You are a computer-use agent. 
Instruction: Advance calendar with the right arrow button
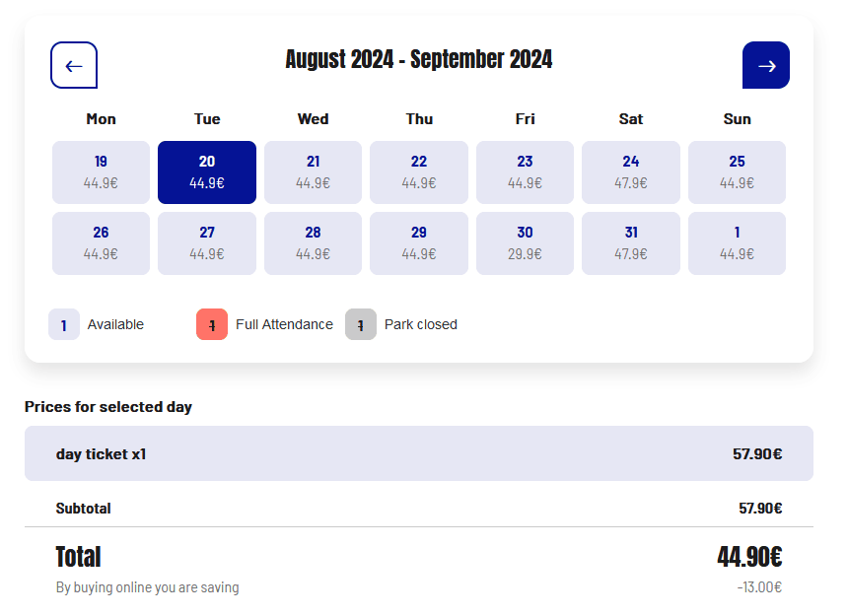766,66
